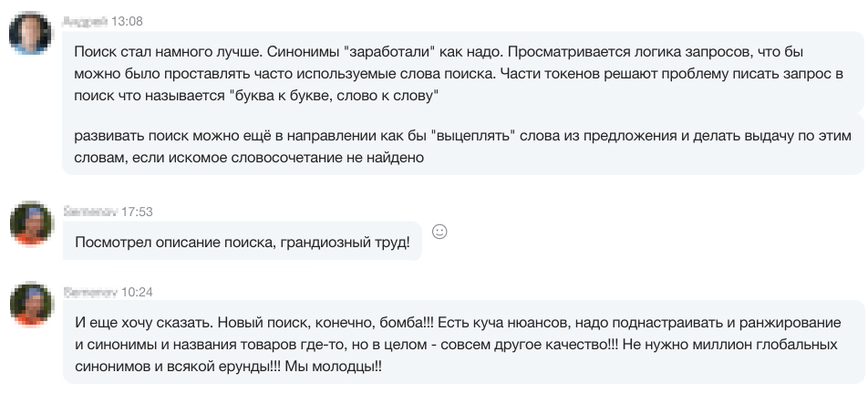
Task: Click the quoted word "заработали"
Action: click(391, 53)
